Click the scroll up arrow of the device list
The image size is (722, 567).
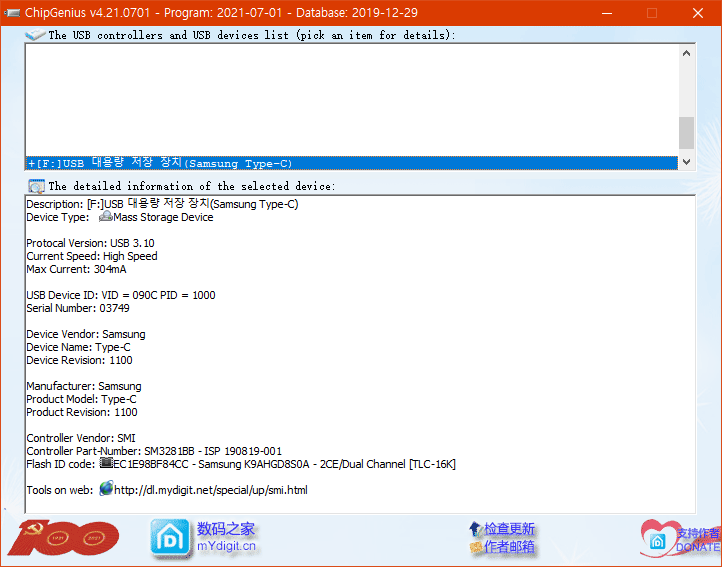tap(686, 53)
